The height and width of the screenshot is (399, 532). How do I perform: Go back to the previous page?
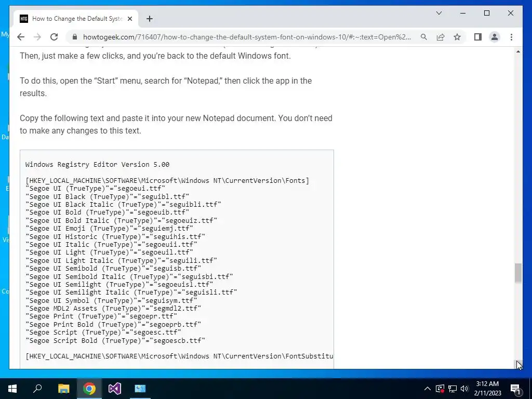pos(21,37)
